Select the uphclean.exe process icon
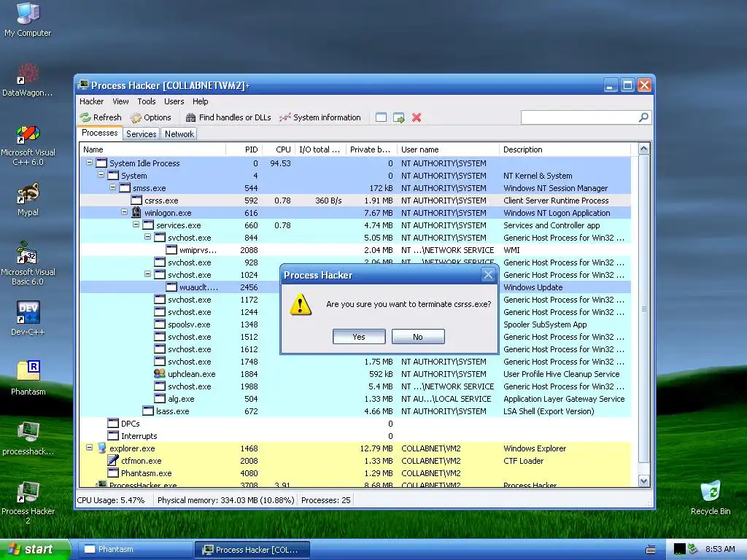 pyautogui.click(x=160, y=374)
